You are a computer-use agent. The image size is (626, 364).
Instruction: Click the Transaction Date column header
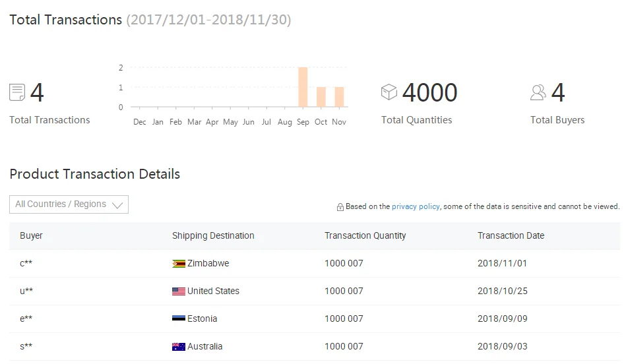click(511, 235)
